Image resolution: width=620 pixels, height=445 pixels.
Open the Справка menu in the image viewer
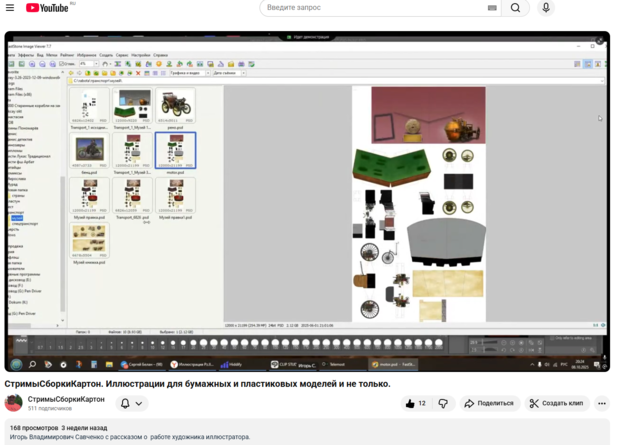point(161,55)
